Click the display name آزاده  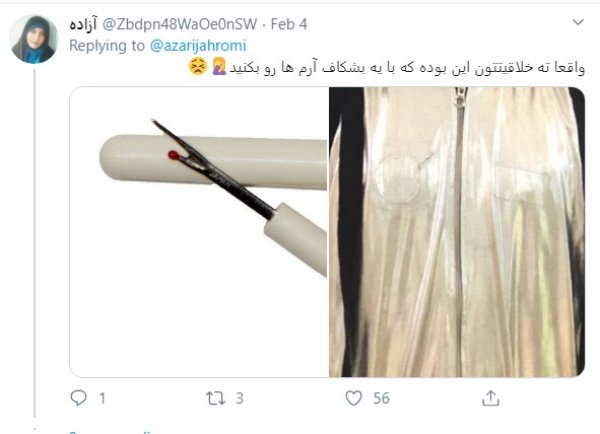pos(83,24)
